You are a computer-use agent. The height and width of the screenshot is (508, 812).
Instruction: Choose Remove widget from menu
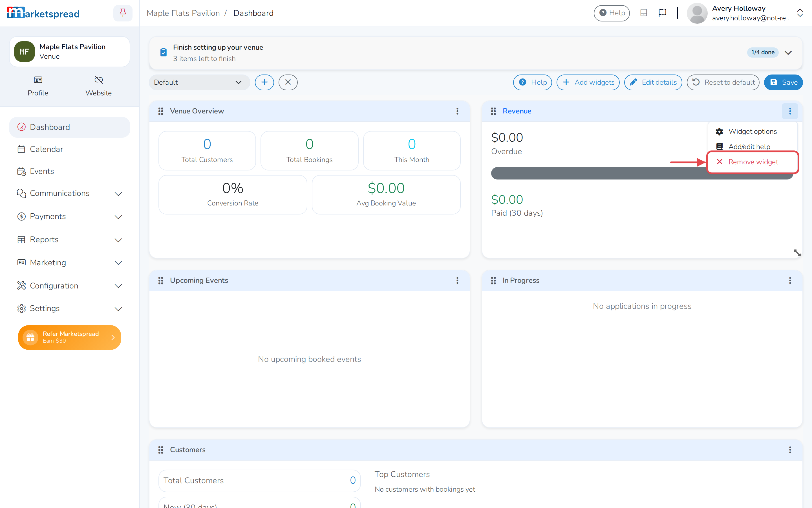752,162
